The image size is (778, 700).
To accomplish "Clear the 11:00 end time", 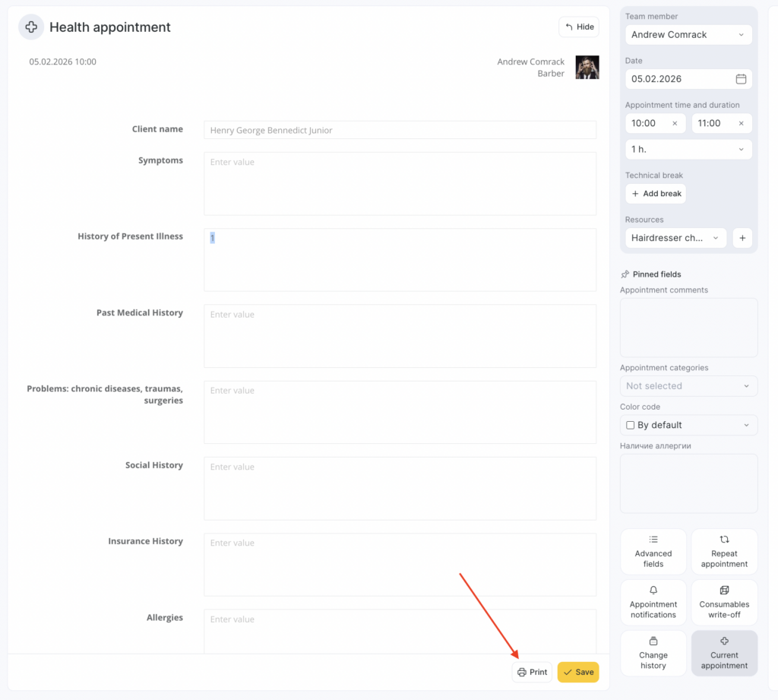I will coord(741,123).
